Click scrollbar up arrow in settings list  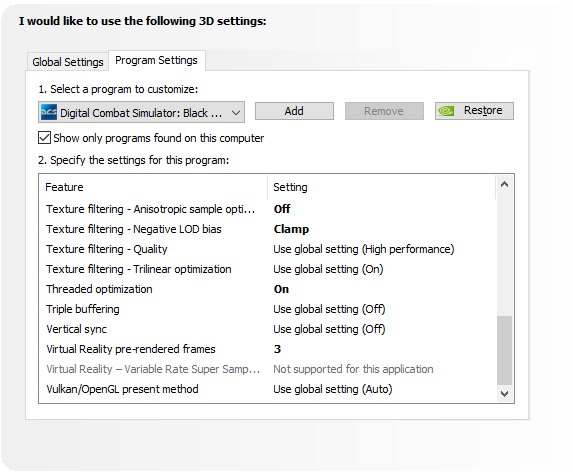[x=504, y=185]
